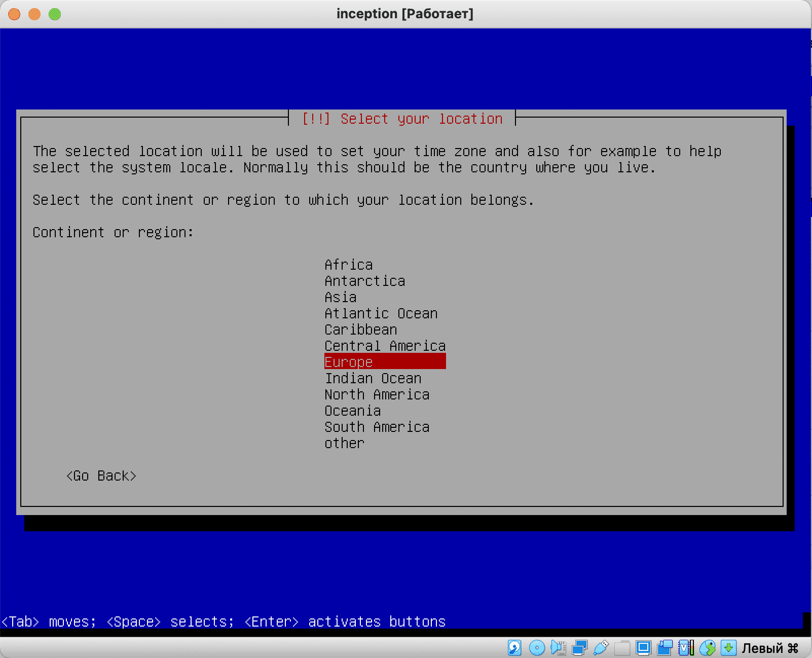Image resolution: width=812 pixels, height=658 pixels.
Task: Click the window title 'inception [Работает]'
Action: (405, 14)
